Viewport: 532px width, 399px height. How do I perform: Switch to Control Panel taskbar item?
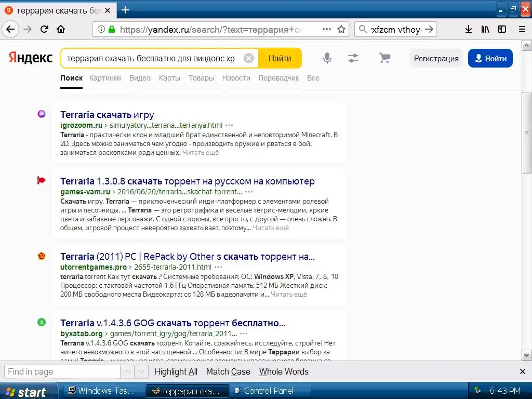tap(271, 391)
